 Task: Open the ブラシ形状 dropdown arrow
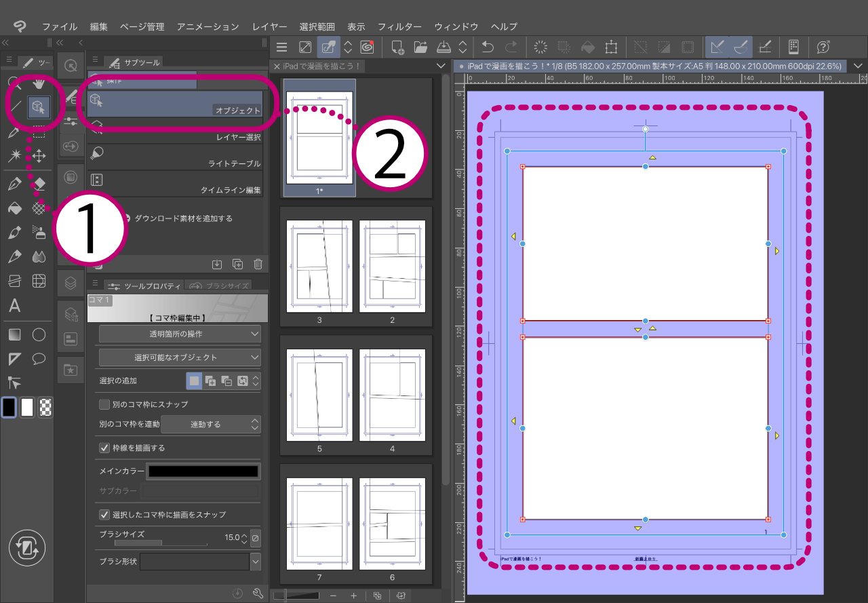[x=255, y=562]
